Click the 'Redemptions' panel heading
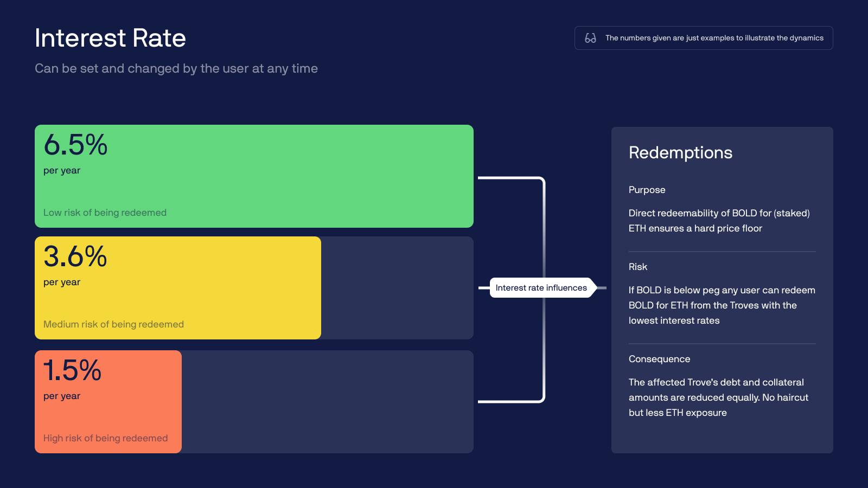This screenshot has width=868, height=488. click(x=680, y=153)
